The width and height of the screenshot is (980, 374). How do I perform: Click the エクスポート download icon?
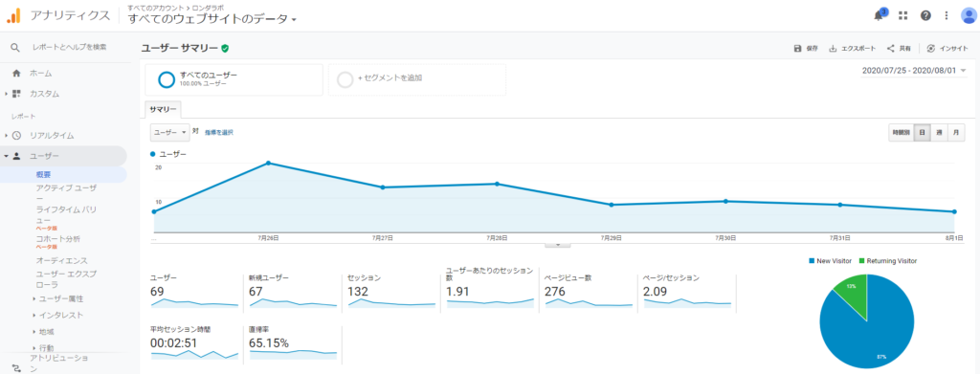(833, 48)
